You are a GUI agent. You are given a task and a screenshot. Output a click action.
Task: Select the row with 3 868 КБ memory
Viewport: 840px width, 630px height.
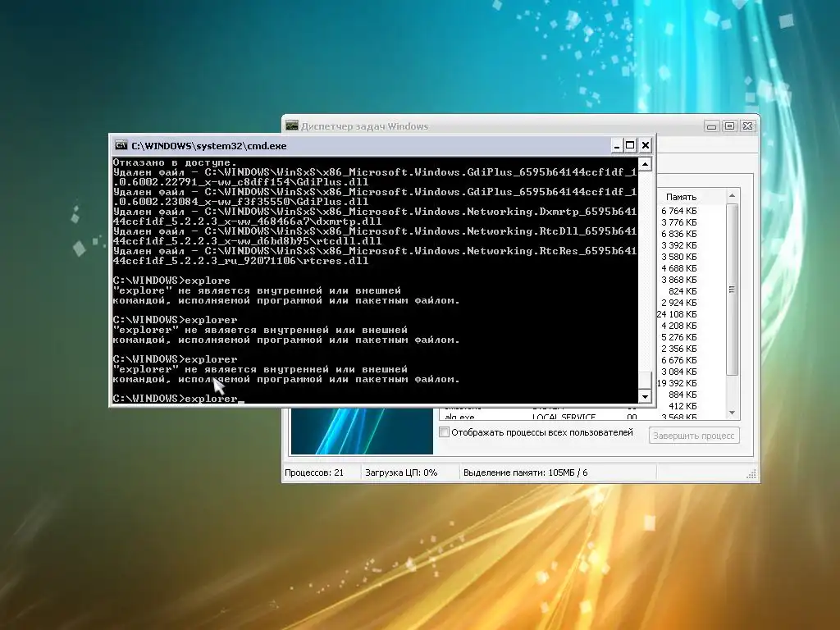tap(678, 281)
